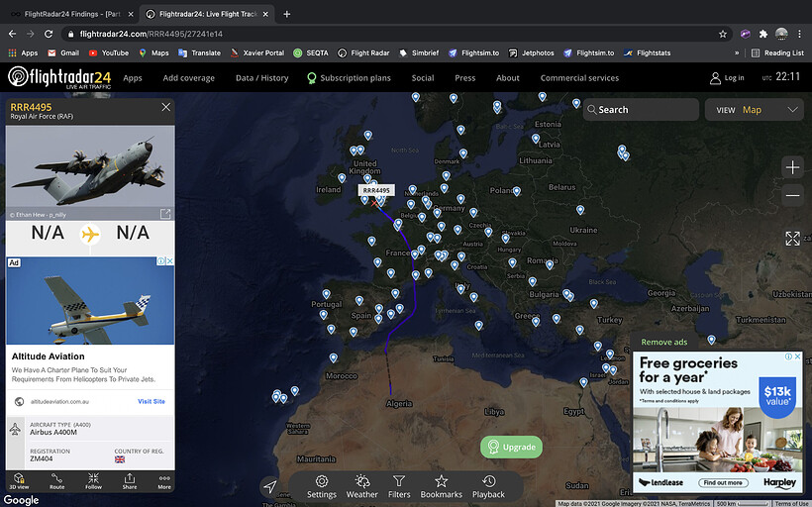This screenshot has width=812, height=507.
Task: Show more bookmarks chevron
Action: (x=737, y=52)
